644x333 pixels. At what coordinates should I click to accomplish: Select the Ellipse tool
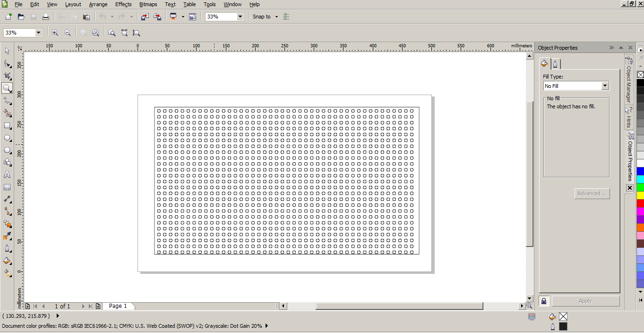coord(7,138)
